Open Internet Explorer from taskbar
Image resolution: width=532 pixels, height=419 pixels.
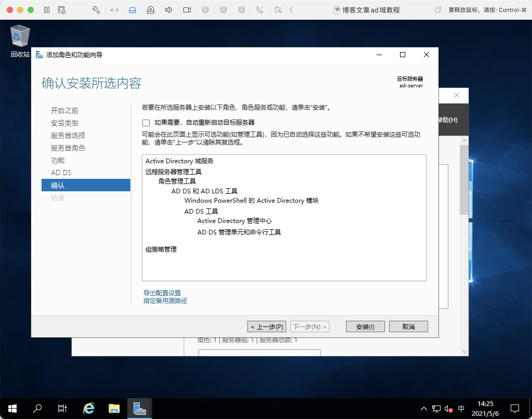coord(89,408)
